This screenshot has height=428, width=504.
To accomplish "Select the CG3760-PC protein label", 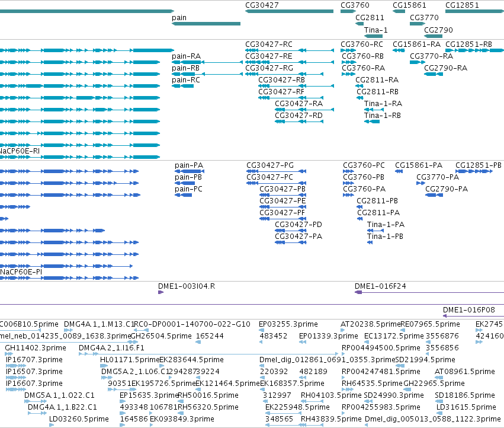I will click(x=364, y=165).
